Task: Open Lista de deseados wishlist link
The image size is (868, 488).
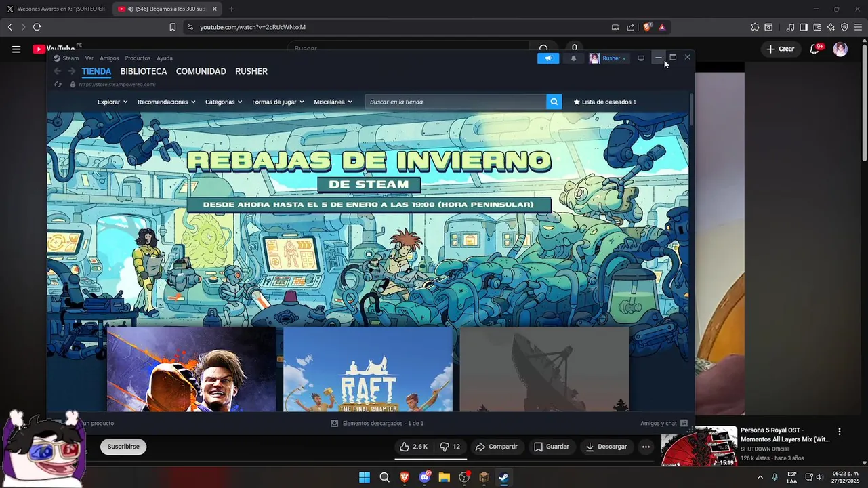Action: point(605,102)
